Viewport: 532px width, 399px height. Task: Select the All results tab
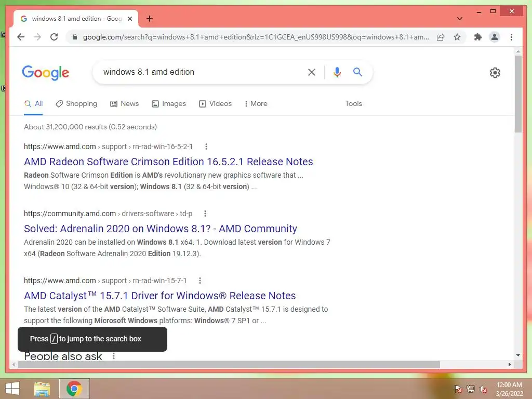(33, 104)
